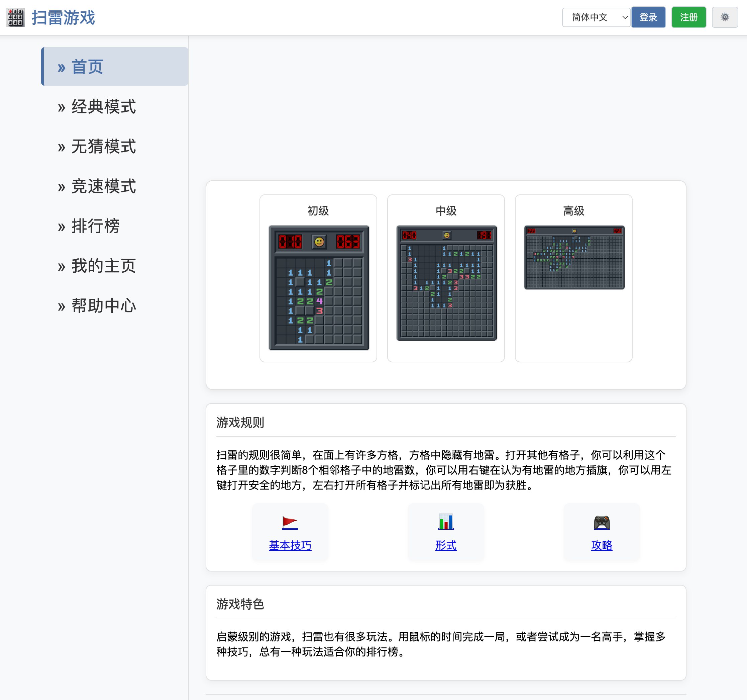
Task: Click the 注册 register button
Action: coord(688,17)
